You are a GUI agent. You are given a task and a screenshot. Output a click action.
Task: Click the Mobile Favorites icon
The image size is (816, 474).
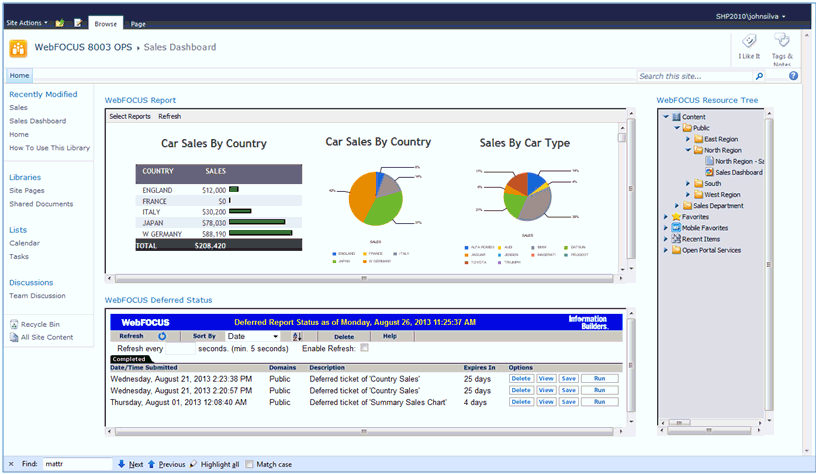pos(676,227)
